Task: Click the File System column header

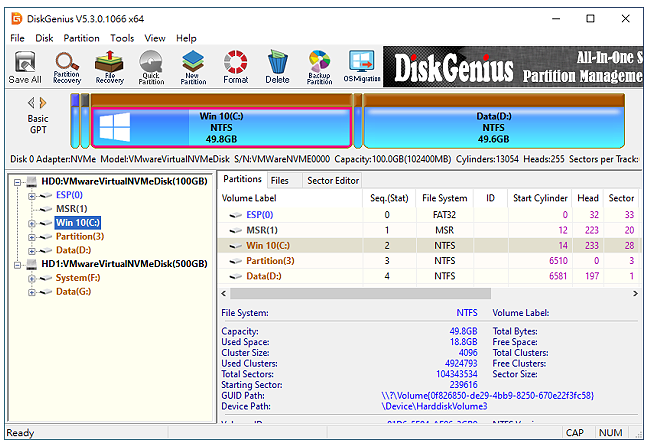Action: [445, 198]
